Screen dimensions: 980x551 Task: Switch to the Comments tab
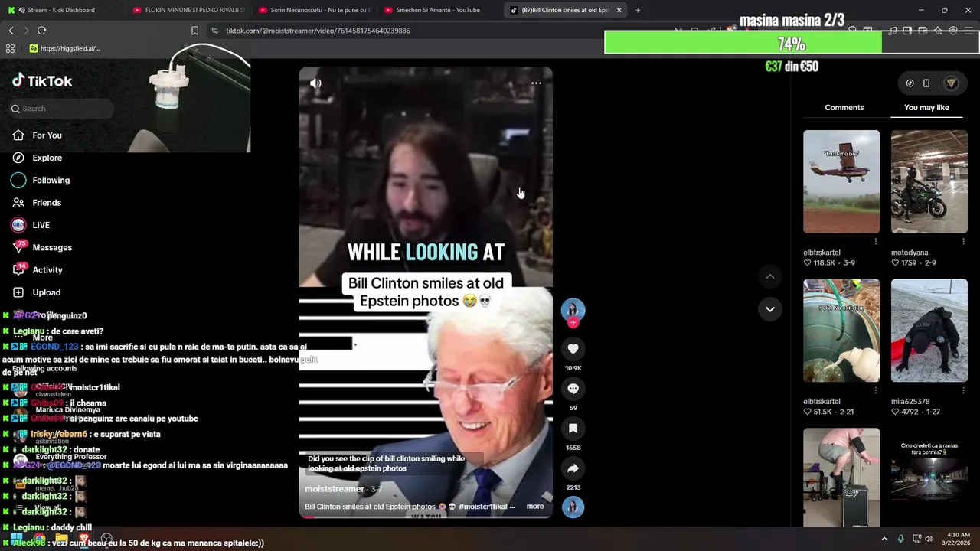(844, 107)
